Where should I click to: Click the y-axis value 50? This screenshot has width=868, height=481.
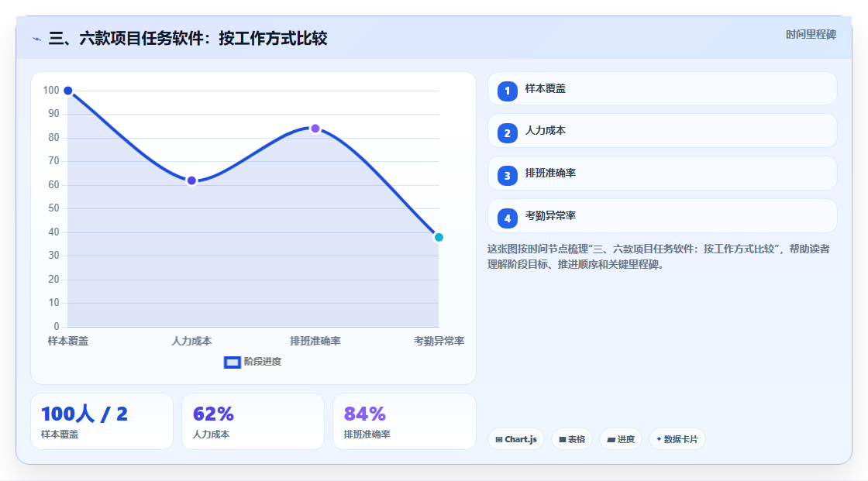tap(53, 208)
